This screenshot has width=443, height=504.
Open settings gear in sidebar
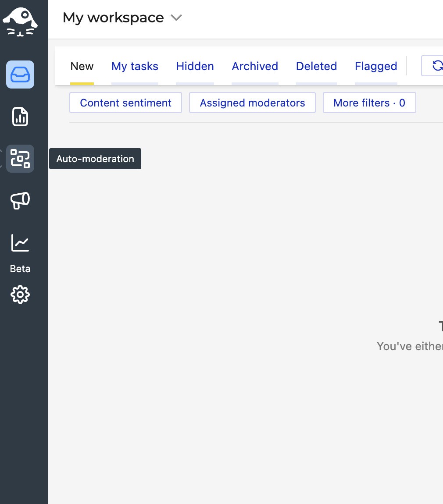click(x=20, y=295)
